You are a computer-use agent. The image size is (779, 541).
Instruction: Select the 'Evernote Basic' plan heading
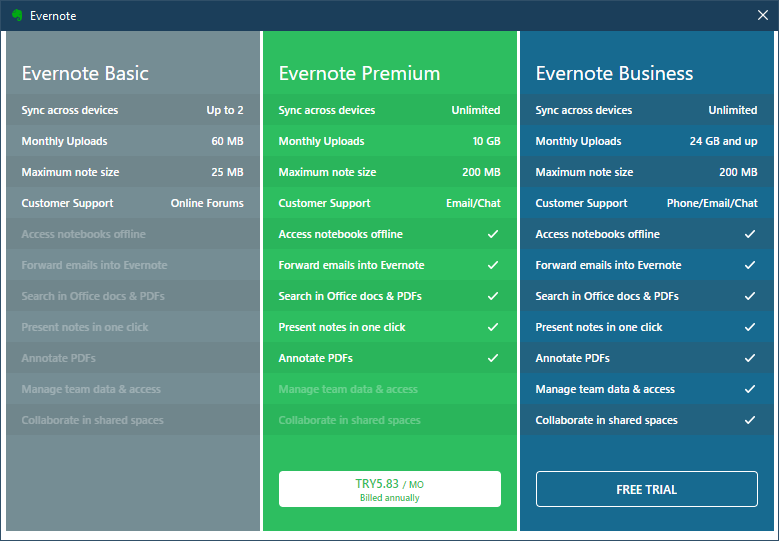85,73
